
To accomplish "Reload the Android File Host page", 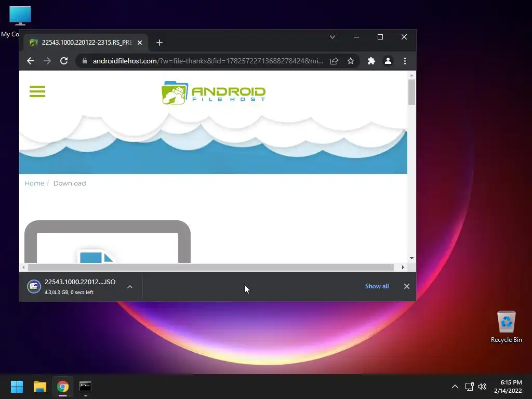I will pos(64,61).
